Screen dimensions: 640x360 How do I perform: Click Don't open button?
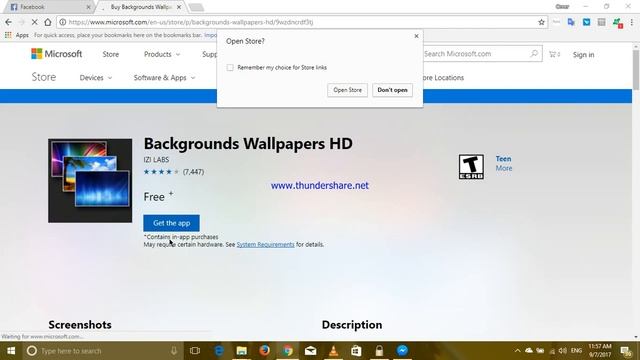pyautogui.click(x=392, y=90)
